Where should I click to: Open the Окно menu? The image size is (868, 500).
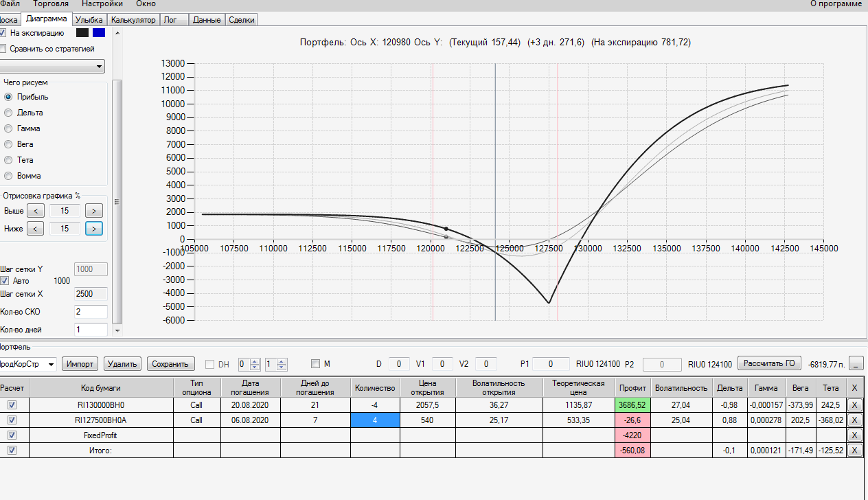pyautogui.click(x=146, y=3)
